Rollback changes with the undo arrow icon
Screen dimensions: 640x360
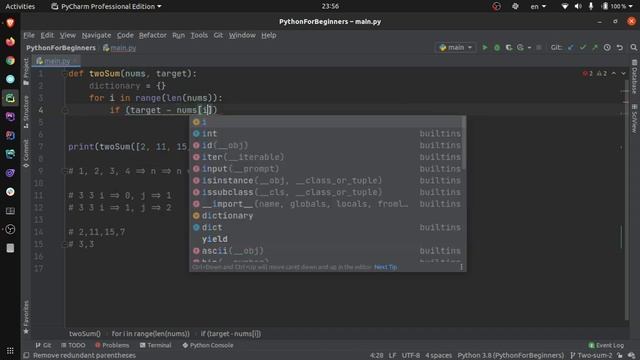[620, 48]
